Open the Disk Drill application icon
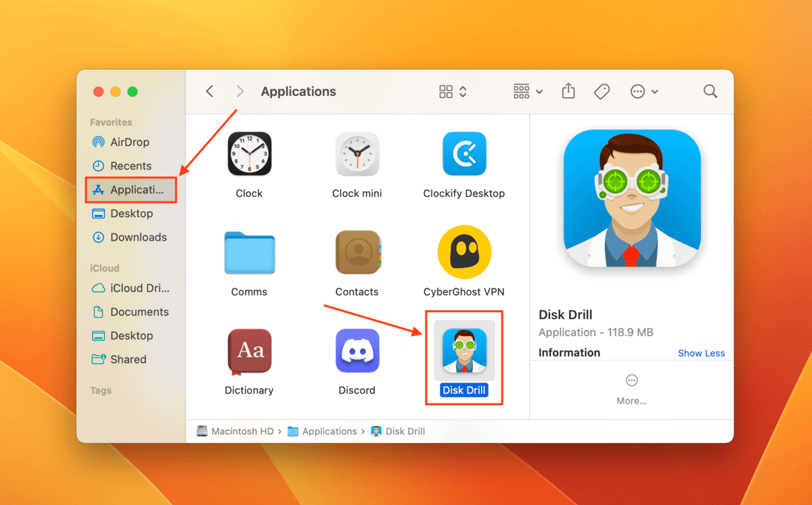The height and width of the screenshot is (505, 812). (x=464, y=350)
